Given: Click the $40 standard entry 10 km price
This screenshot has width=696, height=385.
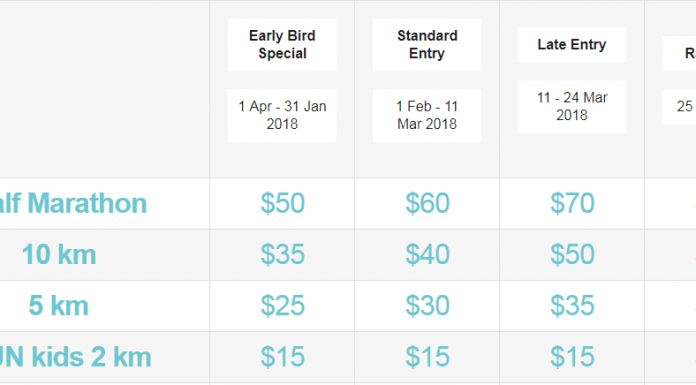Looking at the screenshot, I should click(x=427, y=255).
